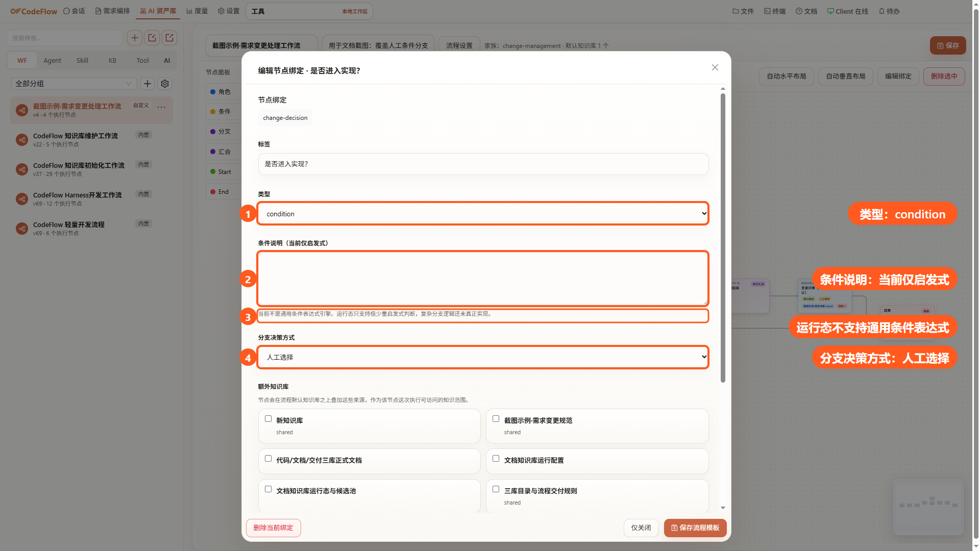
Task: Click the 删除当前绑定 button
Action: [274, 528]
